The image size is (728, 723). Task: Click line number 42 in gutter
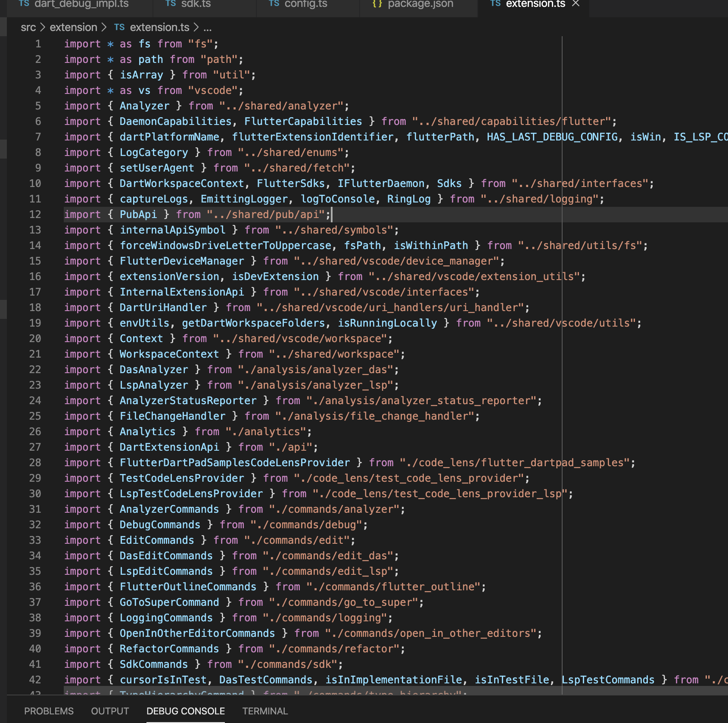(35, 680)
